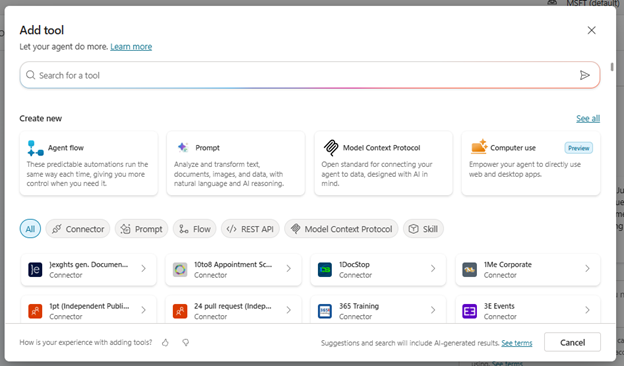This screenshot has width=624, height=366.
Task: Click the 24 pull request connector icon
Action: pos(180,311)
